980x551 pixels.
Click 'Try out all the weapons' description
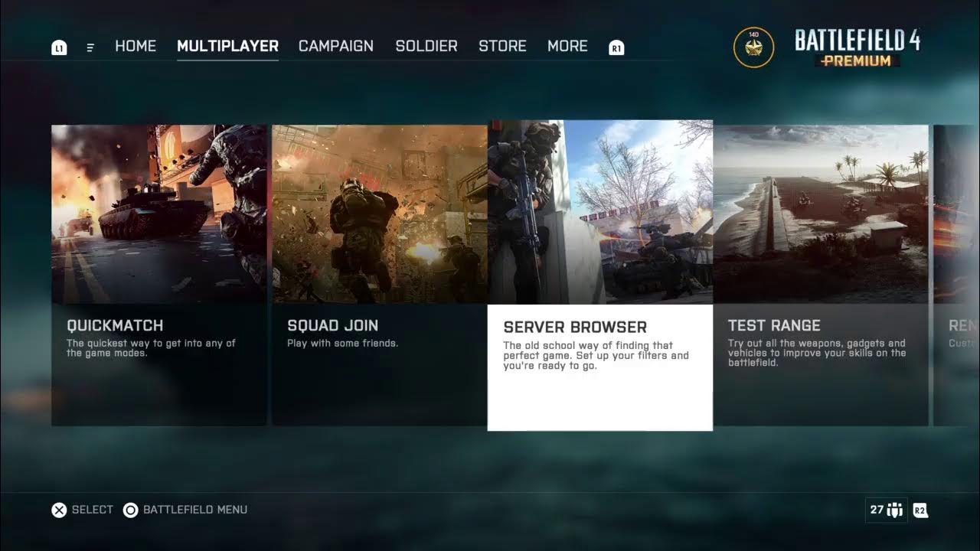[817, 353]
